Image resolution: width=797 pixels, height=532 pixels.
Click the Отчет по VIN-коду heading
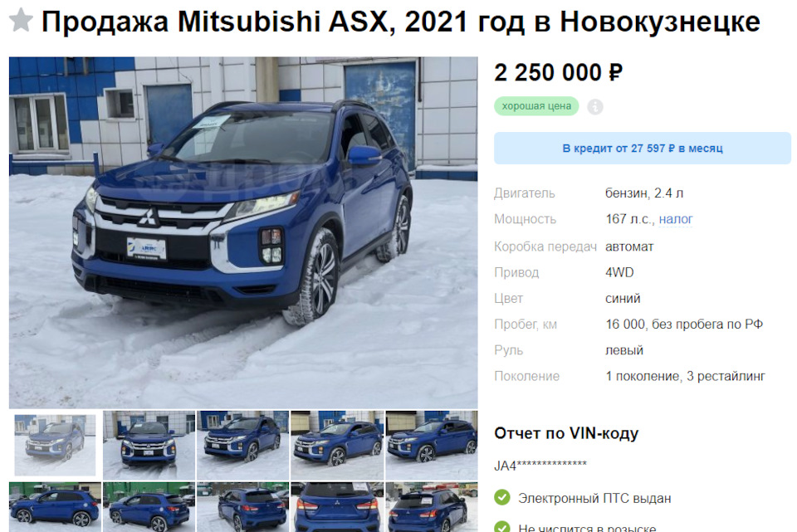click(x=566, y=433)
